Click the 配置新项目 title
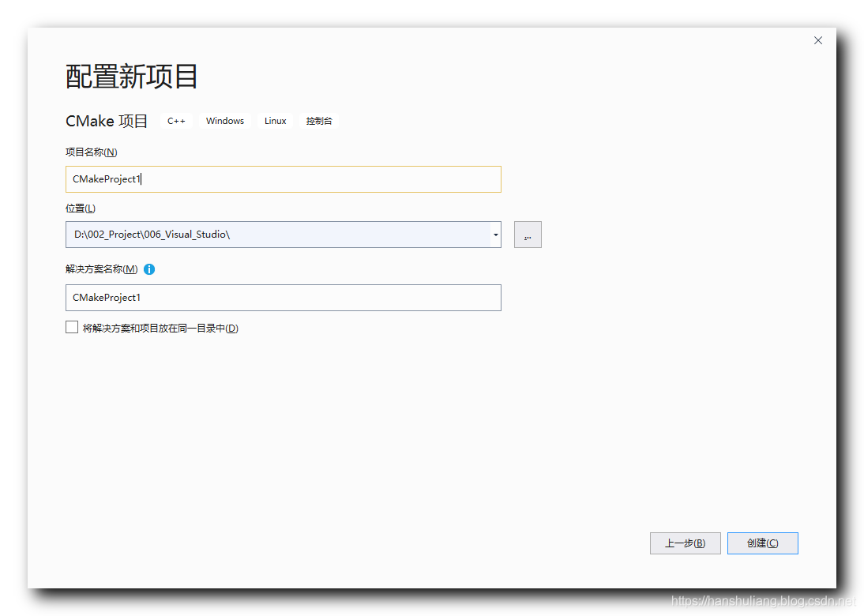This screenshot has height=616, width=864. click(132, 76)
